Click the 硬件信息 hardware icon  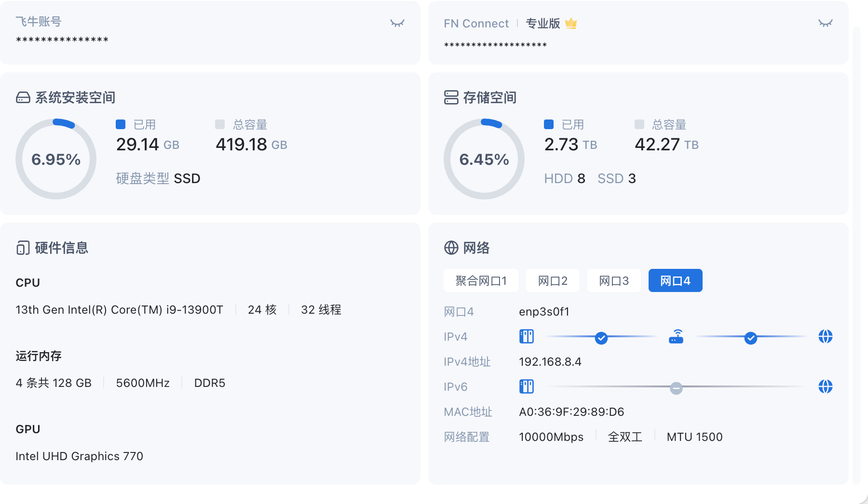23,248
